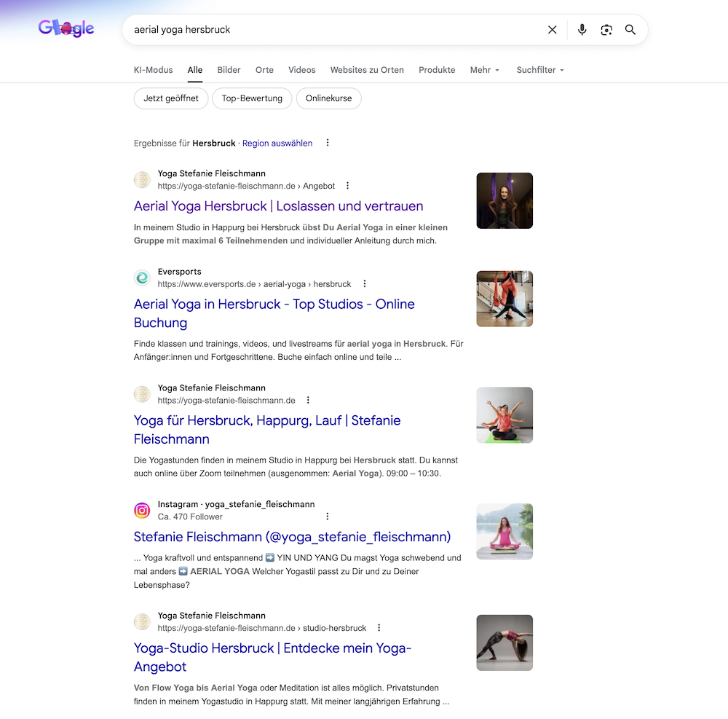Viewport: 728px width, 719px height.
Task: Open the Suchfilter dropdown
Action: click(540, 70)
